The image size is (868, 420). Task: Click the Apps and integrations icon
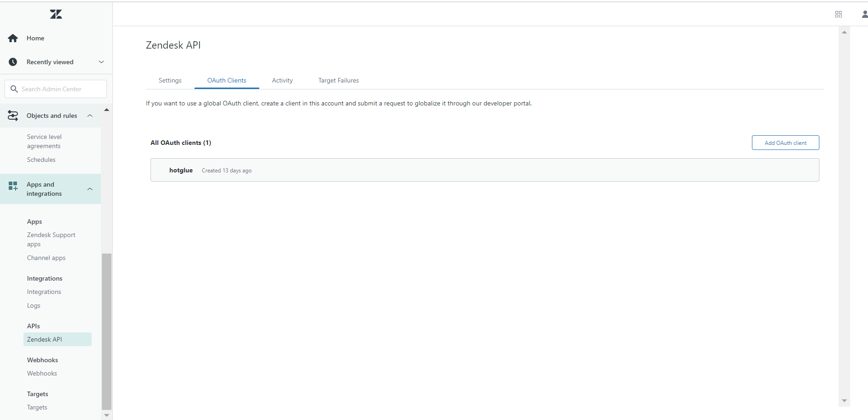click(13, 186)
